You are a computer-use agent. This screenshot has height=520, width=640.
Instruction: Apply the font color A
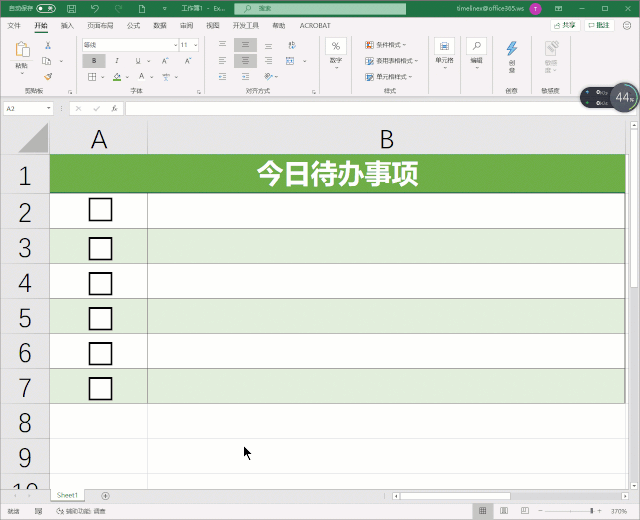tap(141, 77)
